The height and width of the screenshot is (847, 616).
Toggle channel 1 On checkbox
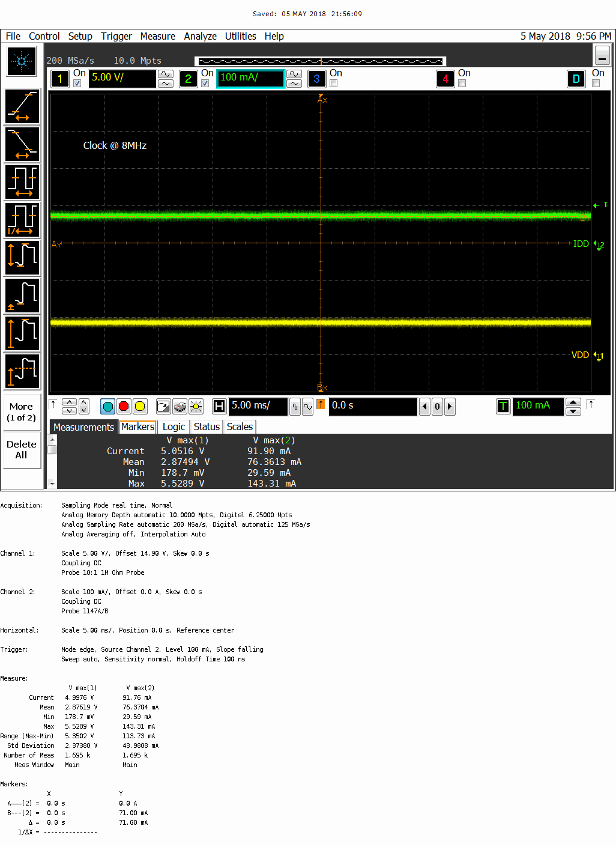click(77, 83)
